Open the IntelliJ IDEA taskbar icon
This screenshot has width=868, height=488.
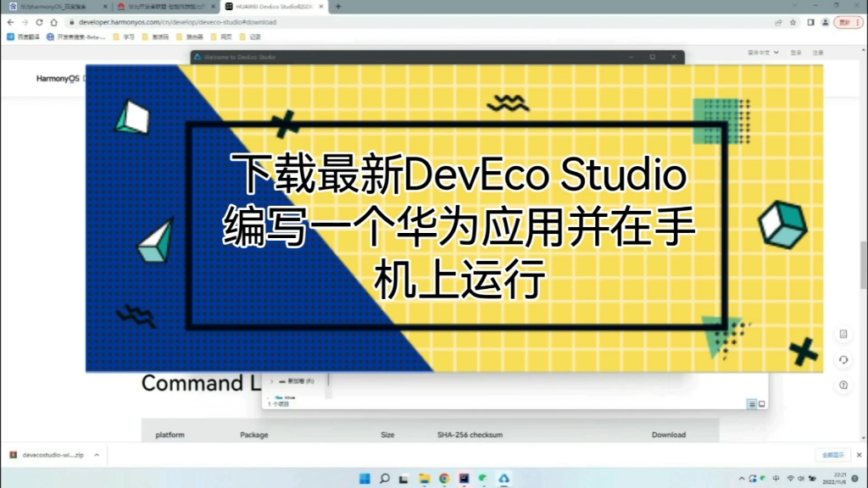pyautogui.click(x=464, y=479)
